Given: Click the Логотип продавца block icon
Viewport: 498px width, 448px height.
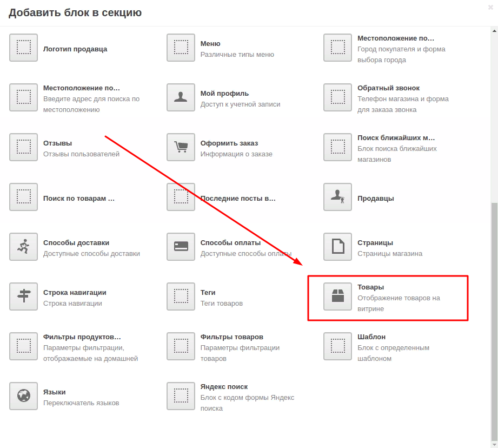Looking at the screenshot, I should 23,48.
